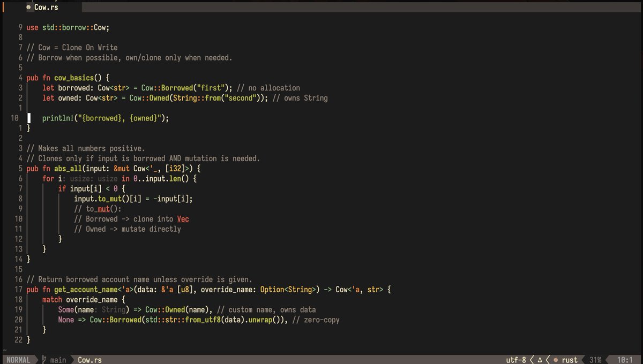Click the '// Cow = Clone On Write' comment
The height and width of the screenshot is (364, 643).
tap(72, 48)
